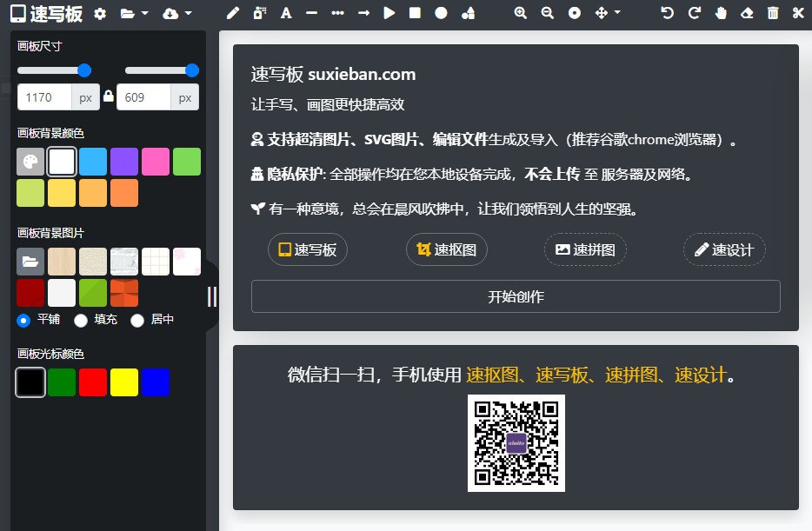
Task: Adjust the canvas width slider
Action: click(54, 70)
